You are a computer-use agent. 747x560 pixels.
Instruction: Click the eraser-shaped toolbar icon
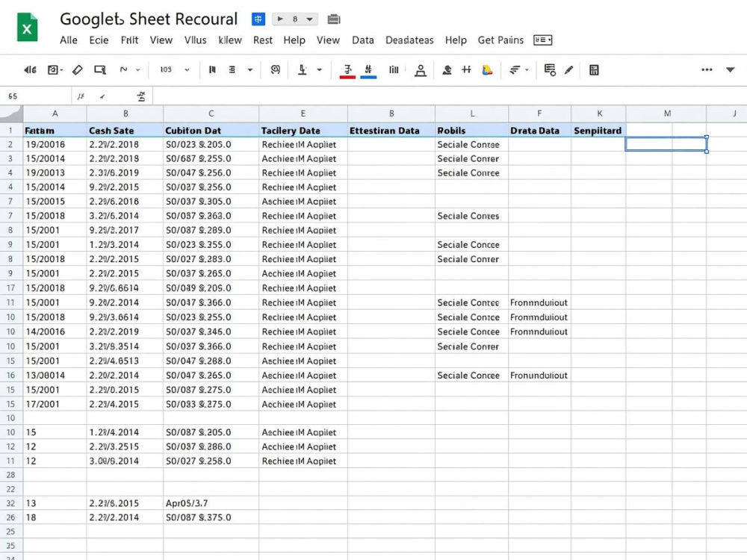[x=77, y=70]
